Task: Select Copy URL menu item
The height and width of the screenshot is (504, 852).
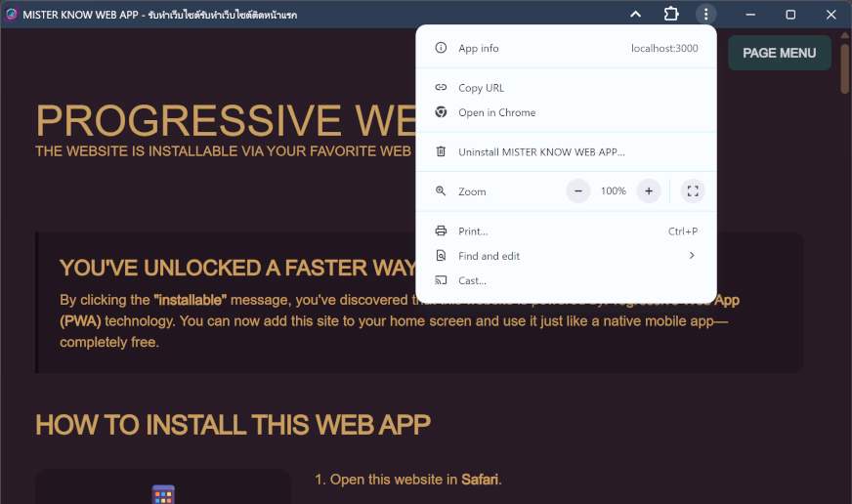Action: click(x=566, y=88)
